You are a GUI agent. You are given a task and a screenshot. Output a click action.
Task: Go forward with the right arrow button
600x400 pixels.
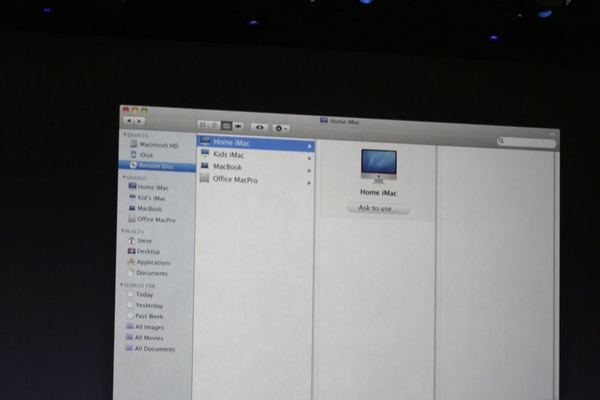pyautogui.click(x=139, y=121)
